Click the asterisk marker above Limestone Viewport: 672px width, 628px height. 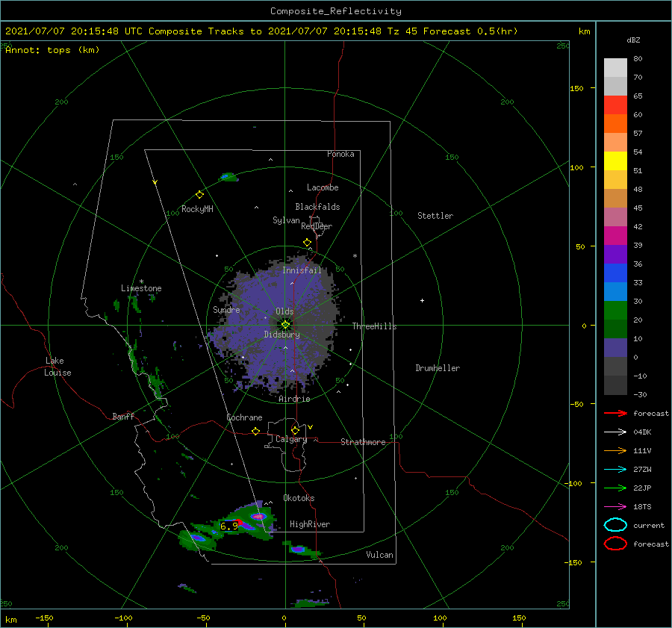click(x=141, y=282)
